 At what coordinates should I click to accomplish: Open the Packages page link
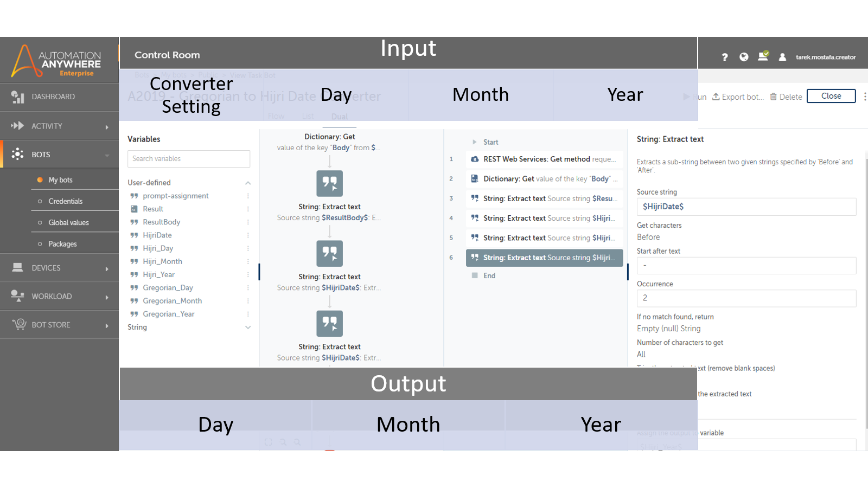coord(62,244)
